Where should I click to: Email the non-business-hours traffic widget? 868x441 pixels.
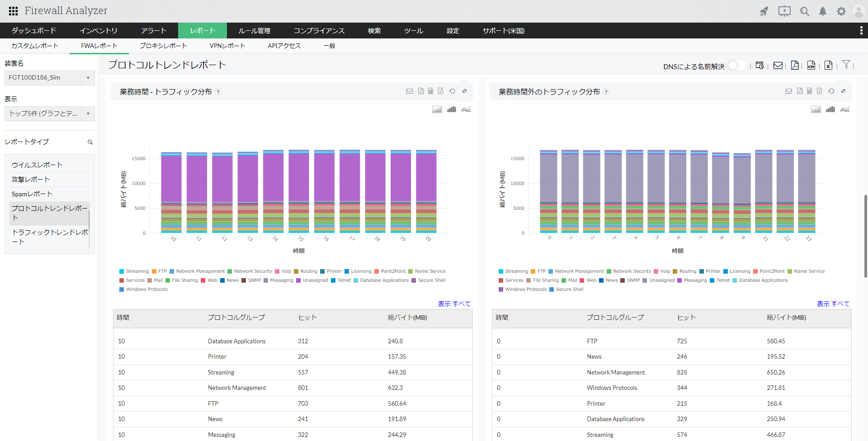(x=788, y=91)
